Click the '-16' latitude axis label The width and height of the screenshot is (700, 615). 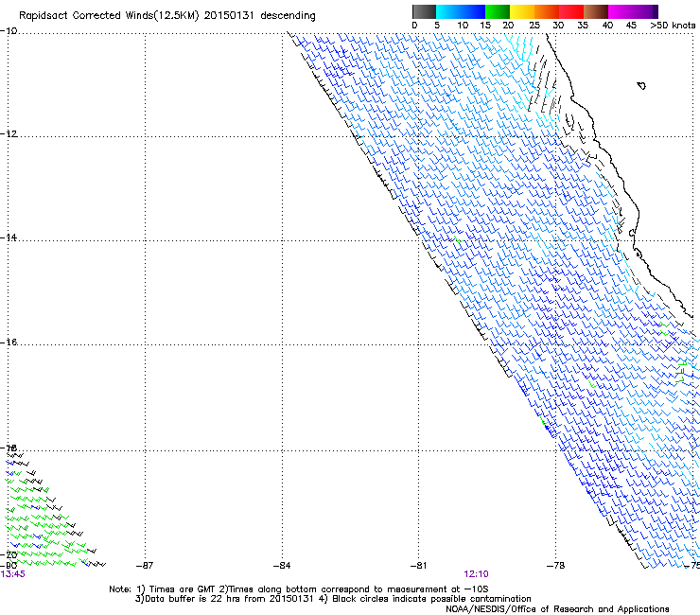(x=9, y=343)
